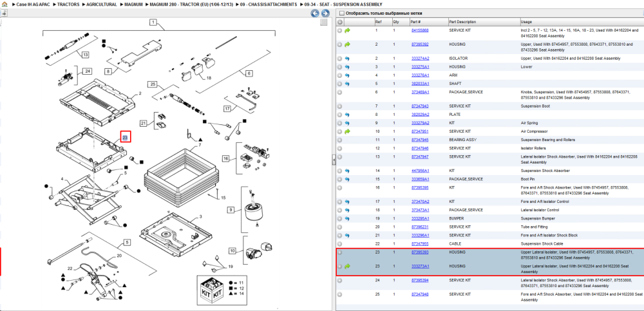The image size is (644, 311).
Task: Go to previous diagram with left arrow
Action: tap(315, 14)
